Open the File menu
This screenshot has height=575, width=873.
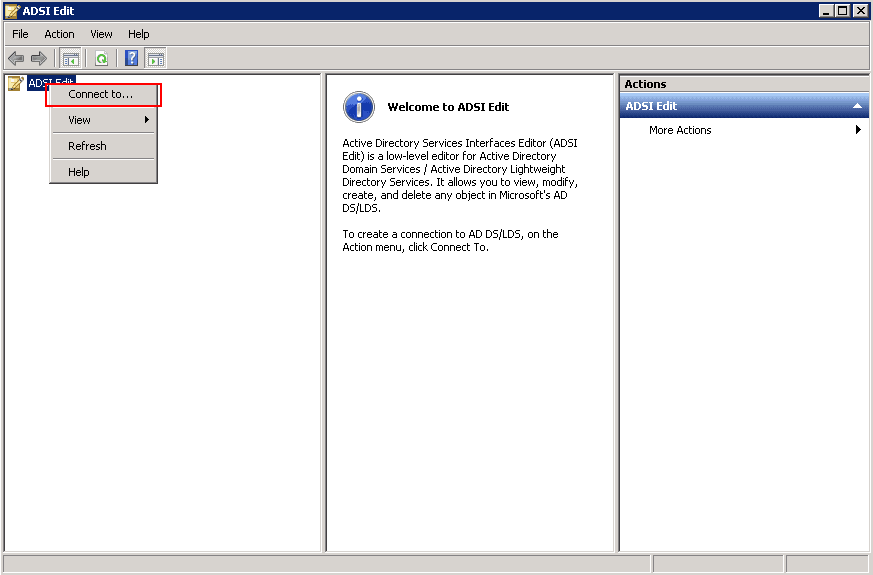(20, 34)
